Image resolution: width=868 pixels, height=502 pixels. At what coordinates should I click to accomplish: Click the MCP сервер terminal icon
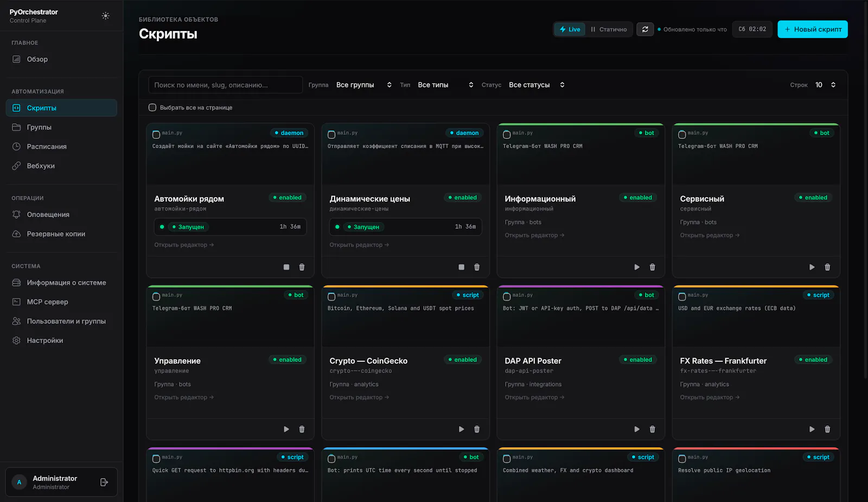[16, 302]
